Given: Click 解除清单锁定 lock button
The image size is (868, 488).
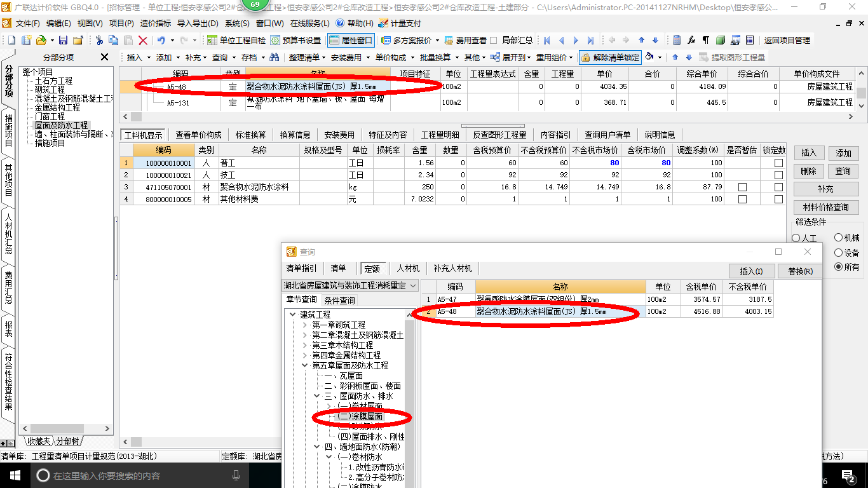Looking at the screenshot, I should (x=611, y=57).
